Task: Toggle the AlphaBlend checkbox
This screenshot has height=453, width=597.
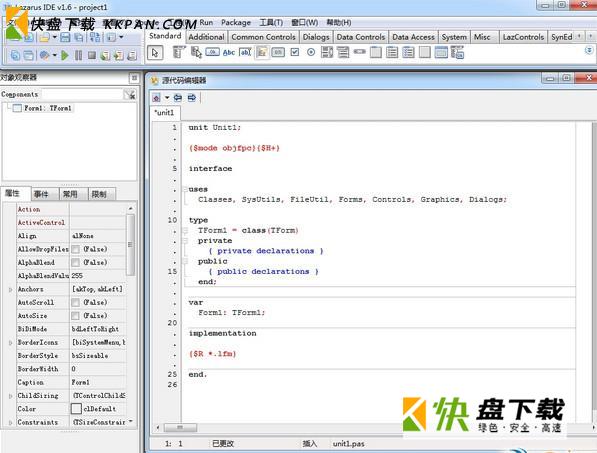Action: (75, 262)
